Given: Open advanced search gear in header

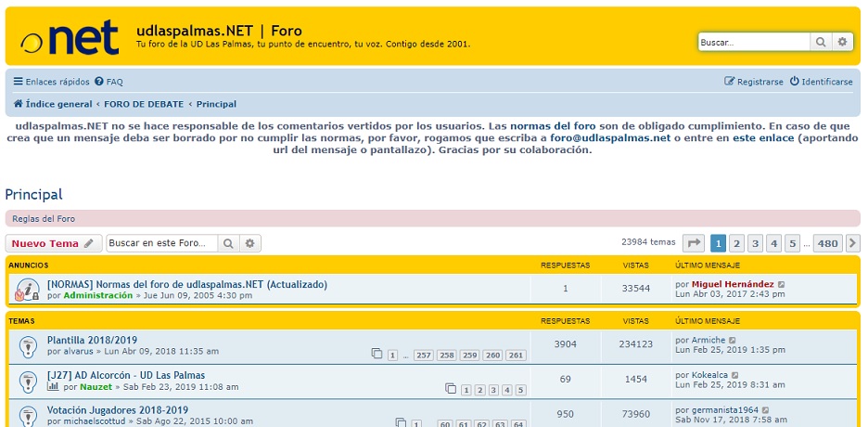Looking at the screenshot, I should [842, 42].
